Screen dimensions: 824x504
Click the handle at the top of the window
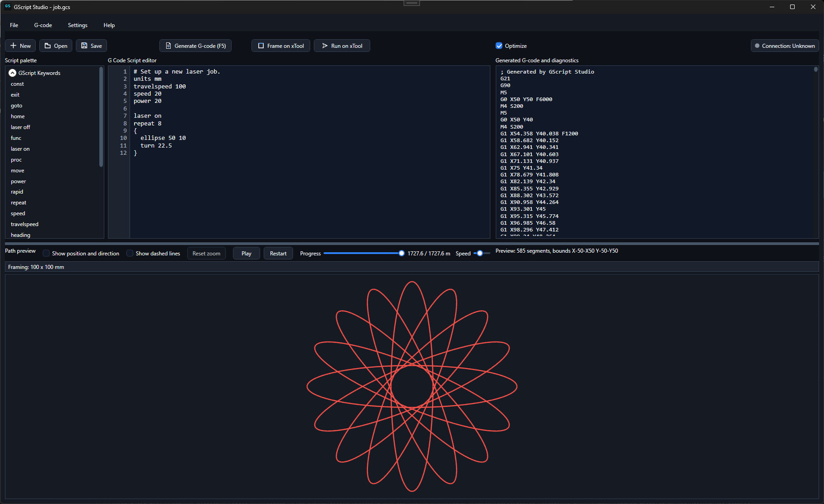click(411, 3)
